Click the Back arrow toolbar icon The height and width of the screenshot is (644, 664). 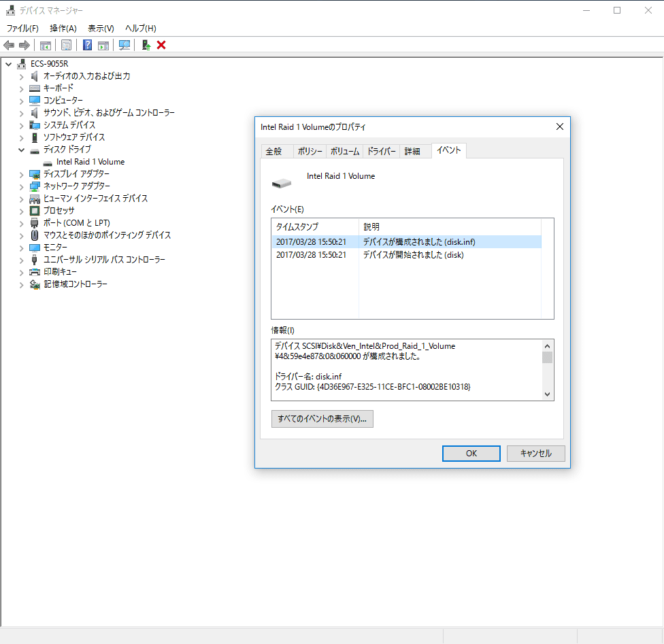(x=9, y=45)
